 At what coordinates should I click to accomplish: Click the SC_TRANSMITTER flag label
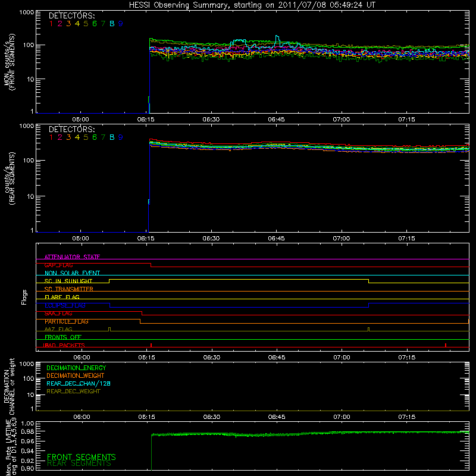tap(68, 289)
